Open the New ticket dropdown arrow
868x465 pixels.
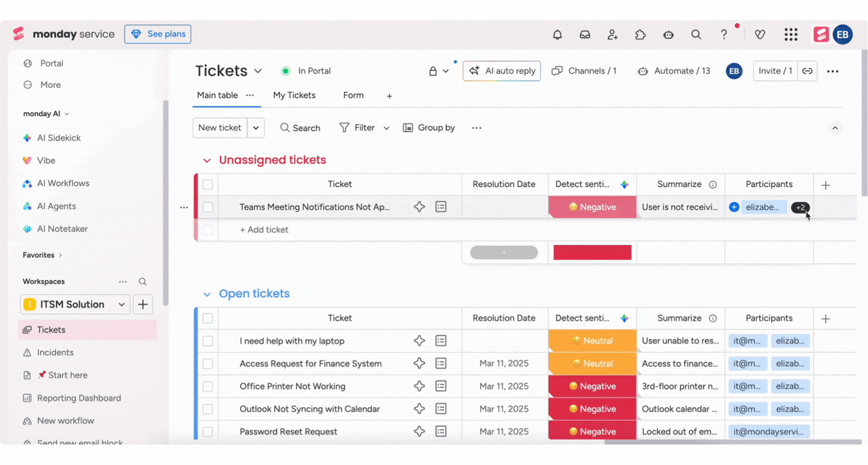(x=256, y=128)
